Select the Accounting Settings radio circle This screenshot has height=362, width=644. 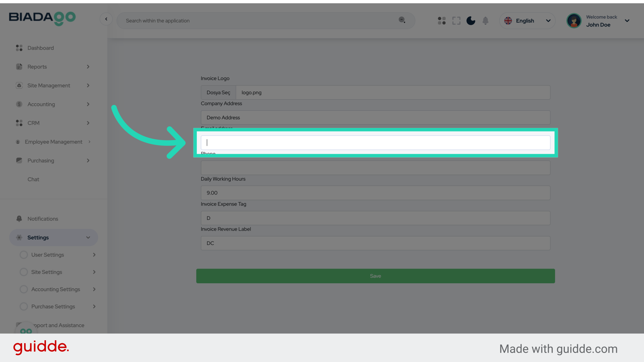[x=24, y=289]
